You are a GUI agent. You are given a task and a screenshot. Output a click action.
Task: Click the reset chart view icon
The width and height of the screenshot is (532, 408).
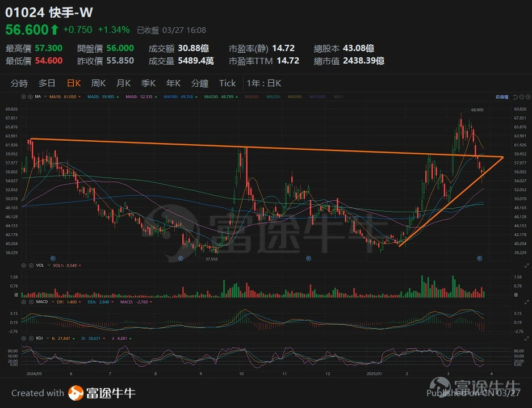(x=516, y=97)
